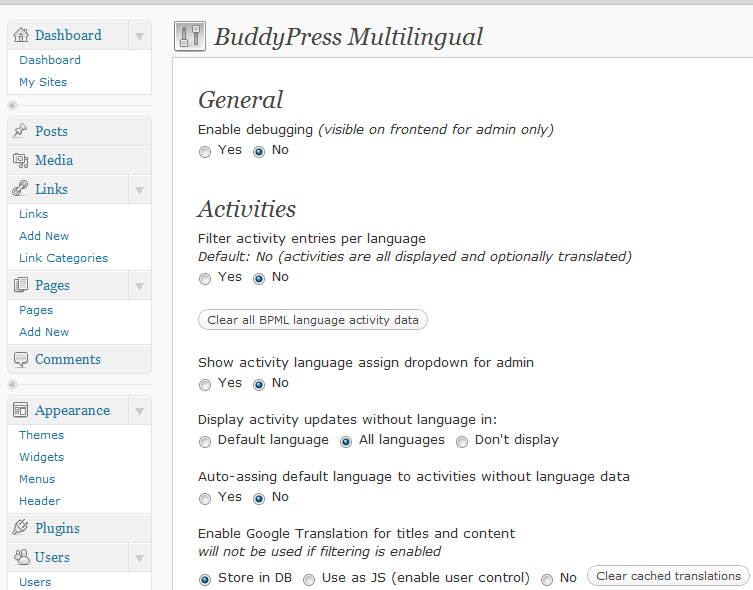
Task: Select No for Enable debugging
Action: tap(259, 152)
